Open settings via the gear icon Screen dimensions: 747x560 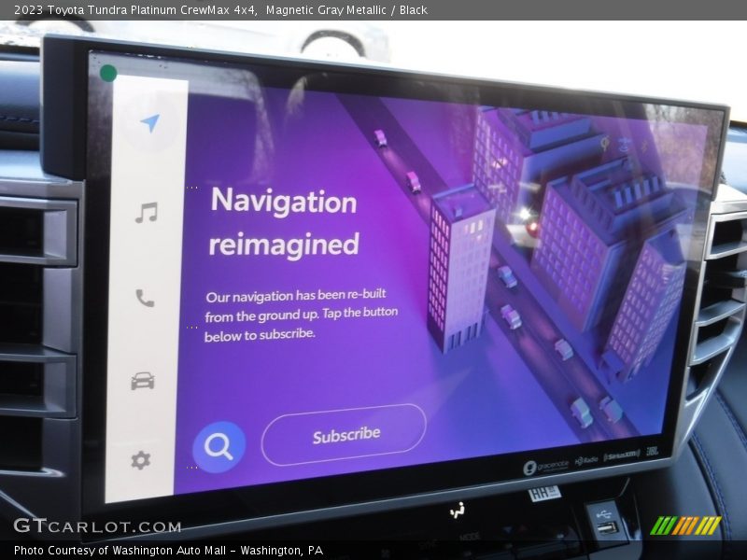[141, 460]
